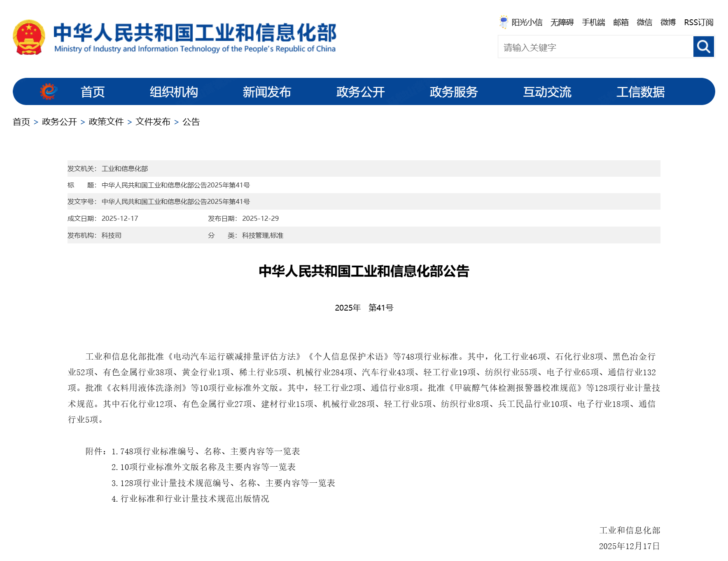This screenshot has width=728, height=561.
Task: Open the 邮箱 mailbox link
Action: (620, 22)
